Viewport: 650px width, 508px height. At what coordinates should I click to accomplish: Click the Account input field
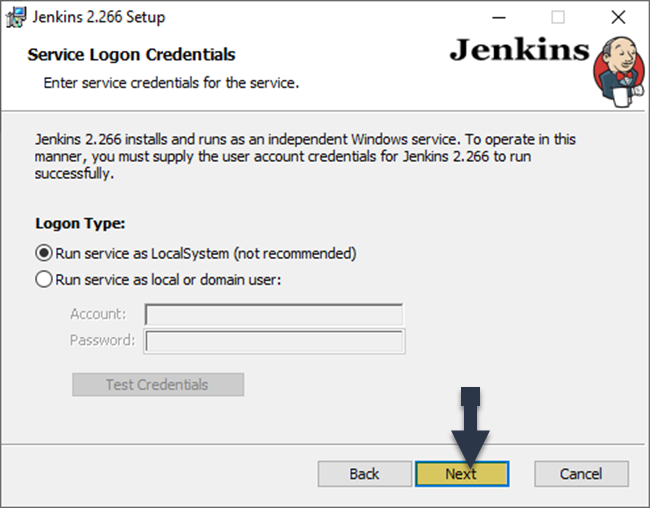pyautogui.click(x=274, y=315)
